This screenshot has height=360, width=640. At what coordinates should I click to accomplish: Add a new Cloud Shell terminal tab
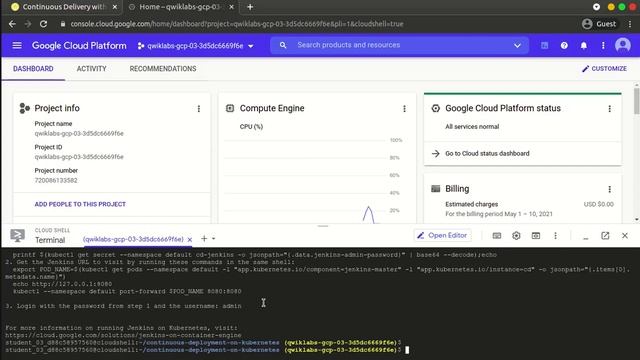click(x=204, y=238)
